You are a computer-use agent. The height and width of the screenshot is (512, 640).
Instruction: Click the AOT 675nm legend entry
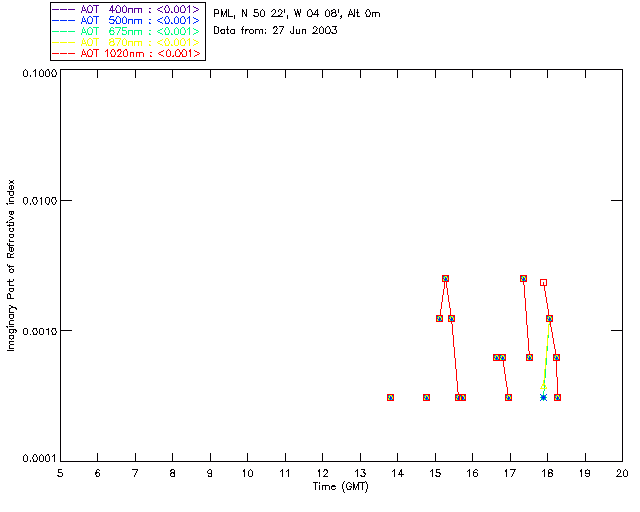(127, 31)
